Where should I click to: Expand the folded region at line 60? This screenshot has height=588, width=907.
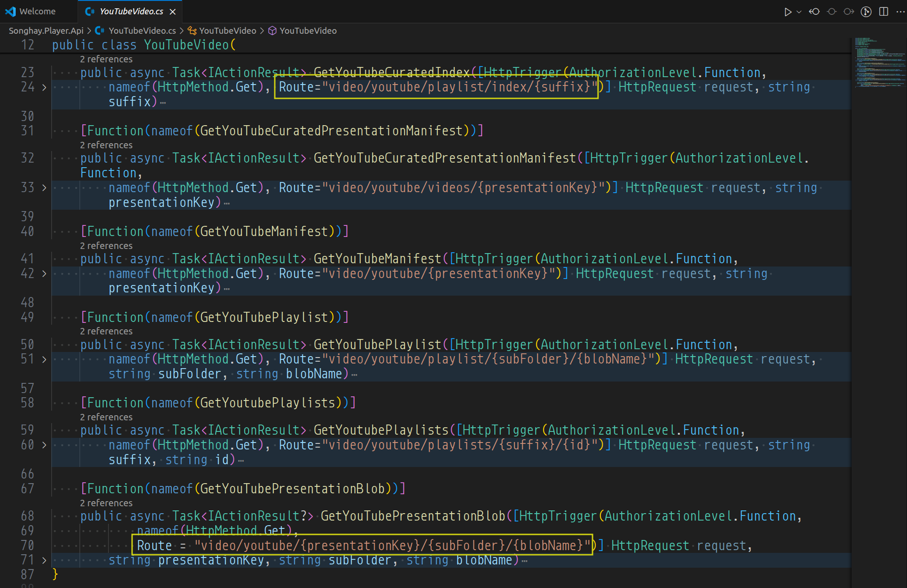click(44, 445)
